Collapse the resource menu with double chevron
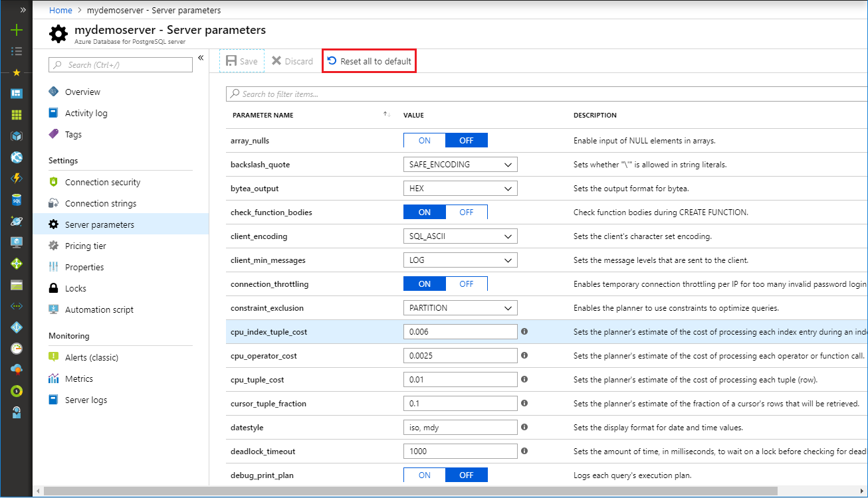Image resolution: width=868 pixels, height=498 pixels. 201,58
